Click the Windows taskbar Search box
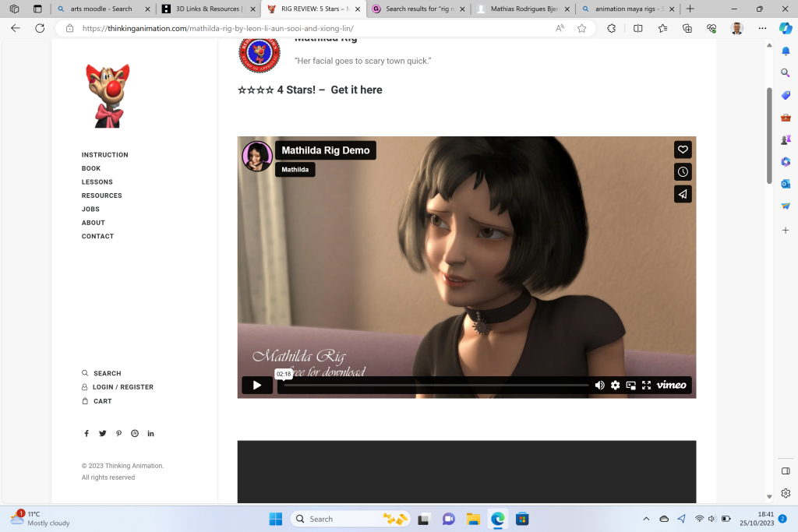This screenshot has width=798, height=532. (x=350, y=519)
